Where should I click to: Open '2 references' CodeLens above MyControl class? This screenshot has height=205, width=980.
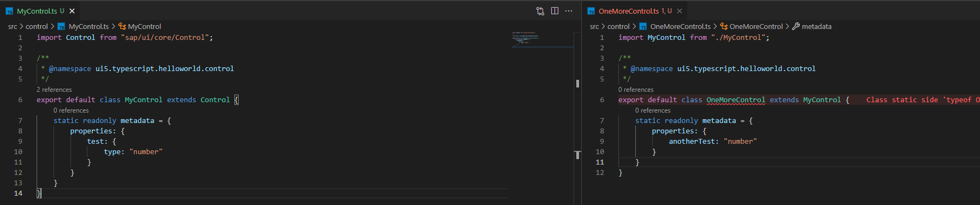click(x=54, y=90)
